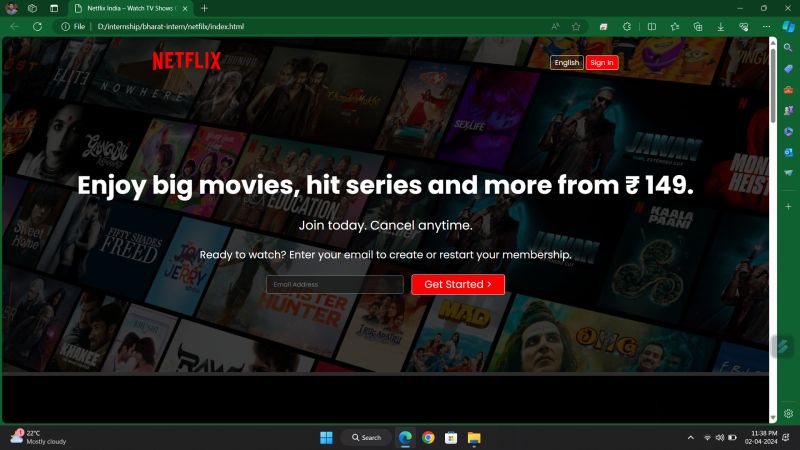Viewport: 800px width, 450px height.
Task: Open the Downloads panel
Action: tap(720, 27)
